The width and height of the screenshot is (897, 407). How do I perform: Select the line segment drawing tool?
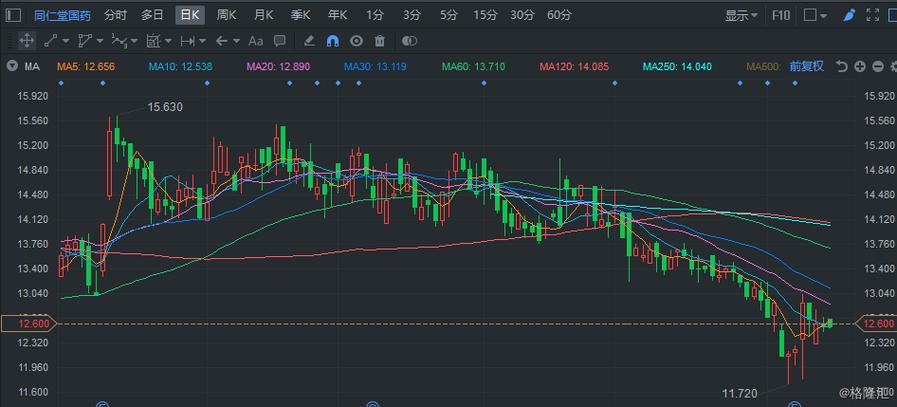pos(51,41)
